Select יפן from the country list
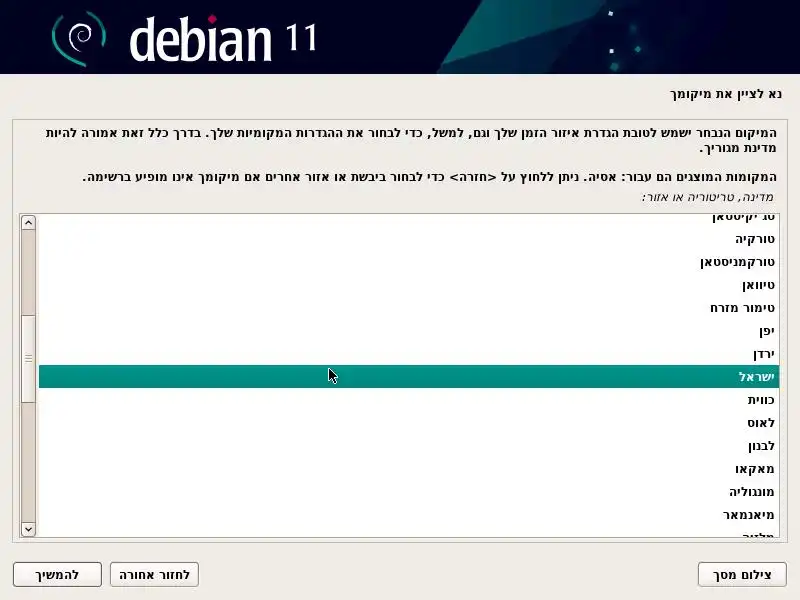800x600 pixels. [409, 331]
